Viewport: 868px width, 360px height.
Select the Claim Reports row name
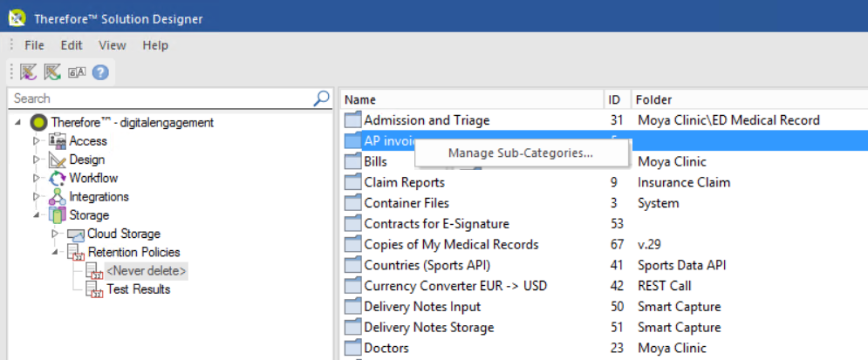pyautogui.click(x=405, y=182)
